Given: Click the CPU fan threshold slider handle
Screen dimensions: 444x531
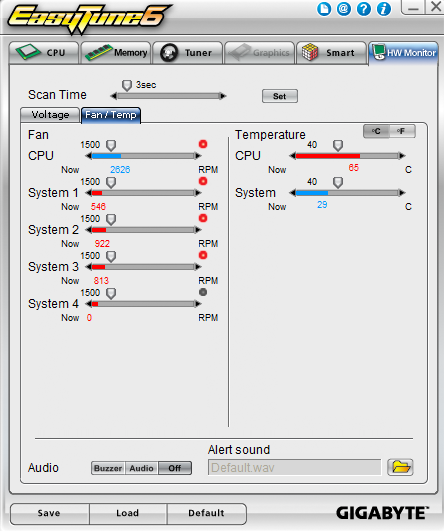Looking at the screenshot, I should (111, 146).
